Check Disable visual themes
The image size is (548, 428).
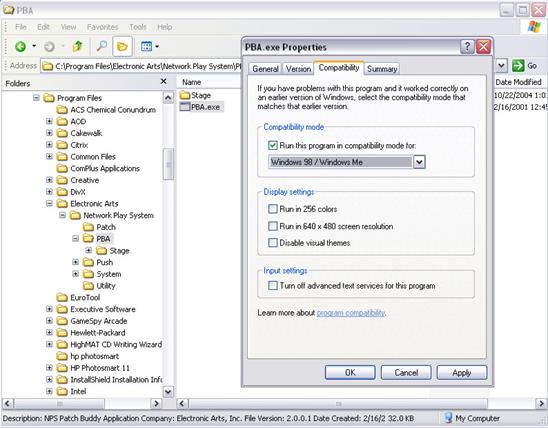pos(273,242)
